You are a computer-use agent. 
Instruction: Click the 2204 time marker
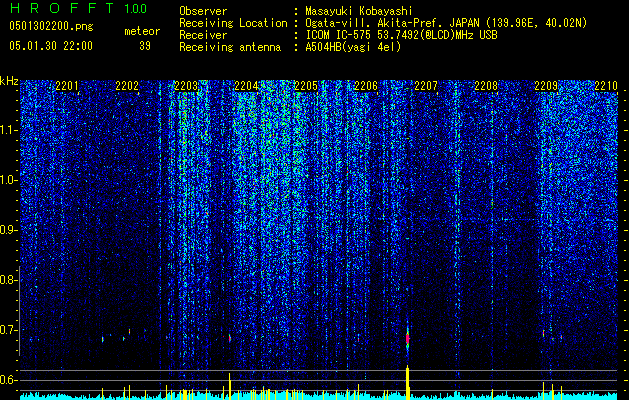(246, 86)
